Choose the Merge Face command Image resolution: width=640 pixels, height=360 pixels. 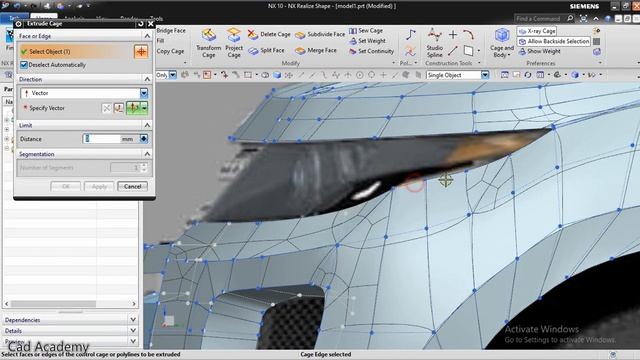(x=316, y=51)
